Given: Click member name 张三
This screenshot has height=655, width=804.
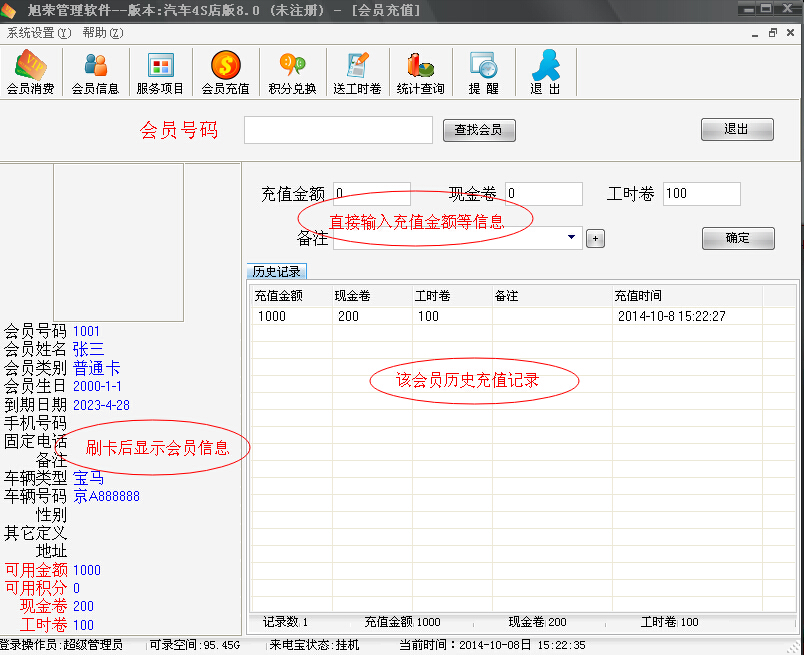Looking at the screenshot, I should coord(88,350).
